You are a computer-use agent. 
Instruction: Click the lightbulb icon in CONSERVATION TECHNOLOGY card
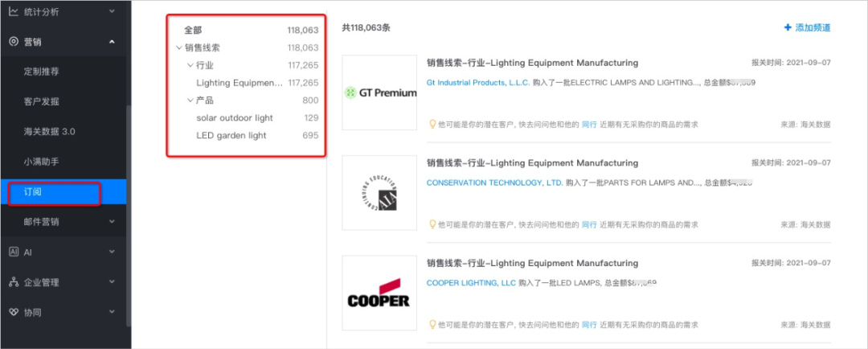433,224
